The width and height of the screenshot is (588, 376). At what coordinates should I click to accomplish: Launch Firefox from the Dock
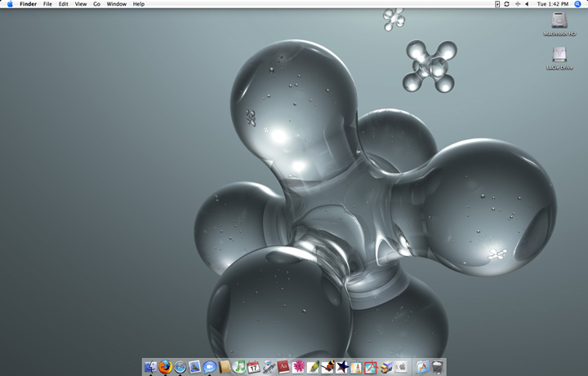click(165, 368)
